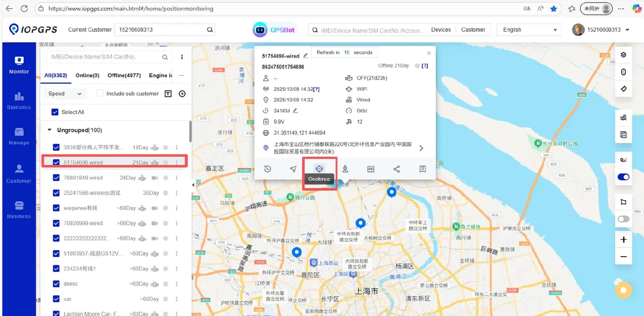Image resolution: width=644 pixels, height=316 pixels.
Task: Click the share icon in device popup
Action: 397,169
